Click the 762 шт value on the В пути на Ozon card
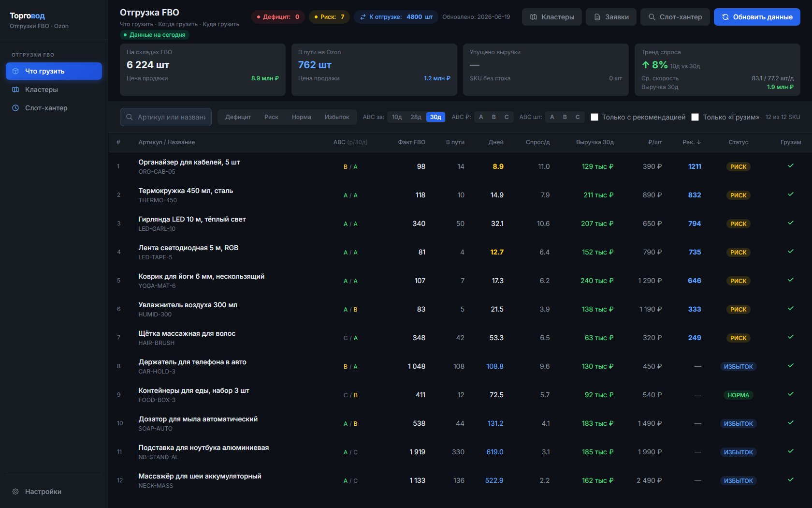This screenshot has height=508, width=812. point(315,65)
